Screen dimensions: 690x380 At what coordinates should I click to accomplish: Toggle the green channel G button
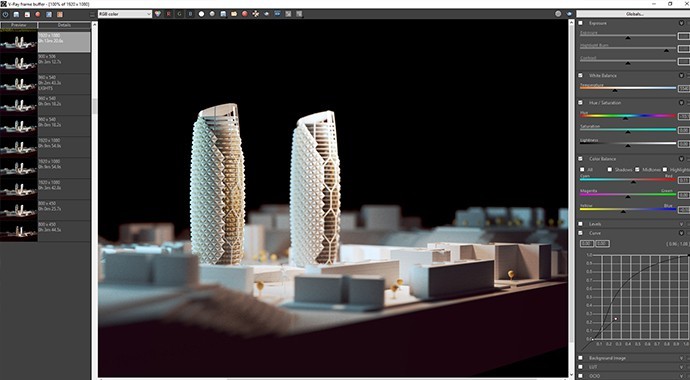click(x=180, y=14)
